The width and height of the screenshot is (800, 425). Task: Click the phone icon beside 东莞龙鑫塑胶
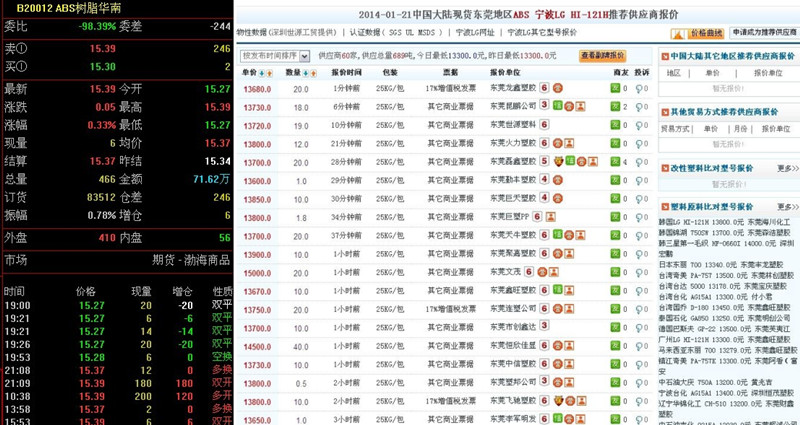(x=558, y=89)
